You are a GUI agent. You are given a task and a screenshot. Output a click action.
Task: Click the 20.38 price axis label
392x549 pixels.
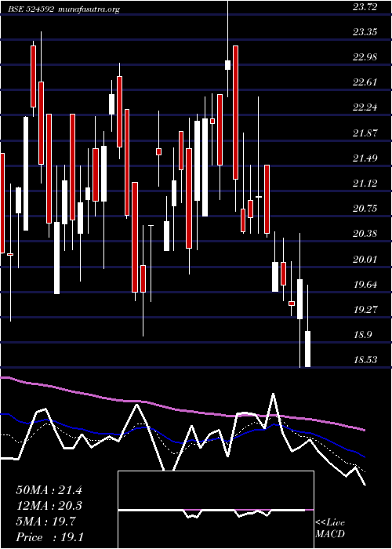coord(365,234)
